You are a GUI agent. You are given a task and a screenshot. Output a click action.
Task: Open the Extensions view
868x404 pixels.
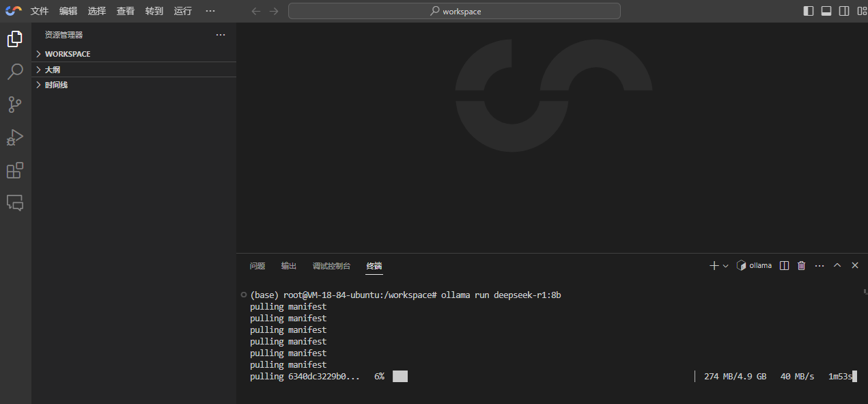pyautogui.click(x=15, y=170)
